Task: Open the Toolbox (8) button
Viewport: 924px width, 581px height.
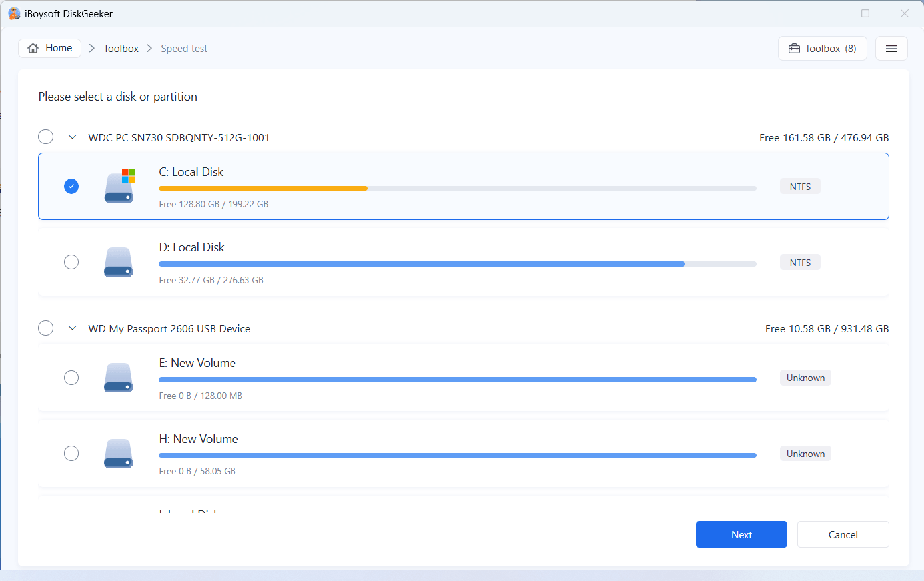Action: (x=823, y=49)
